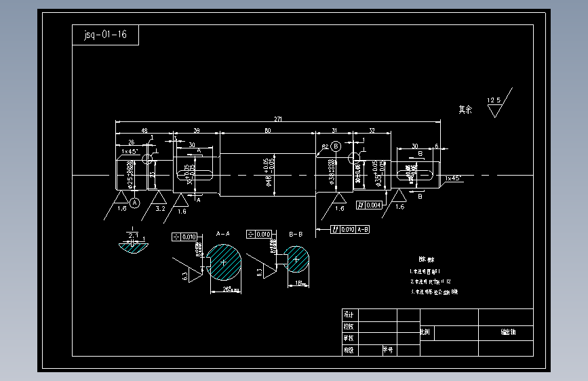
Task: Select the "0.010 A-B" runout tolerance frame
Action: coord(349,230)
